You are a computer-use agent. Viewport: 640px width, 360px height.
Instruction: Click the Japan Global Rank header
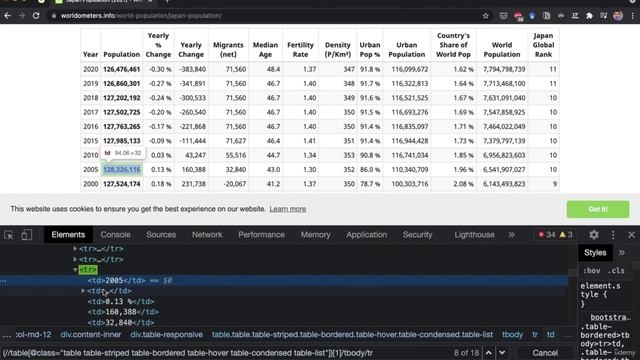click(543, 45)
